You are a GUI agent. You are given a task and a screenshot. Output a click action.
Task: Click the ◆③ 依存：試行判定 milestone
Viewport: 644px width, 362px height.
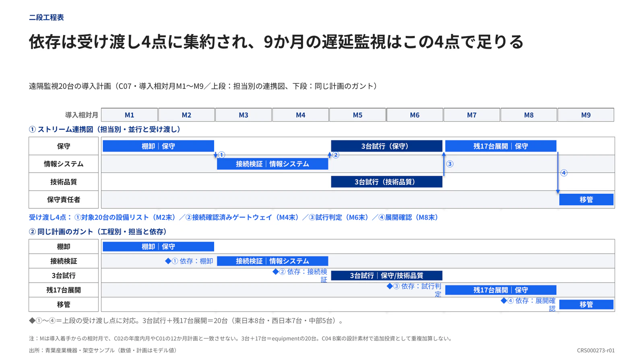(414, 290)
